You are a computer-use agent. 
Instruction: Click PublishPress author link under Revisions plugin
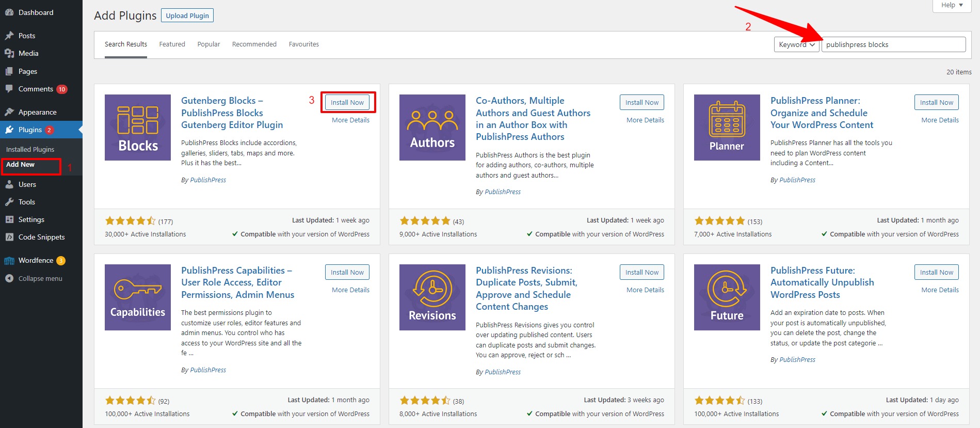tap(503, 372)
